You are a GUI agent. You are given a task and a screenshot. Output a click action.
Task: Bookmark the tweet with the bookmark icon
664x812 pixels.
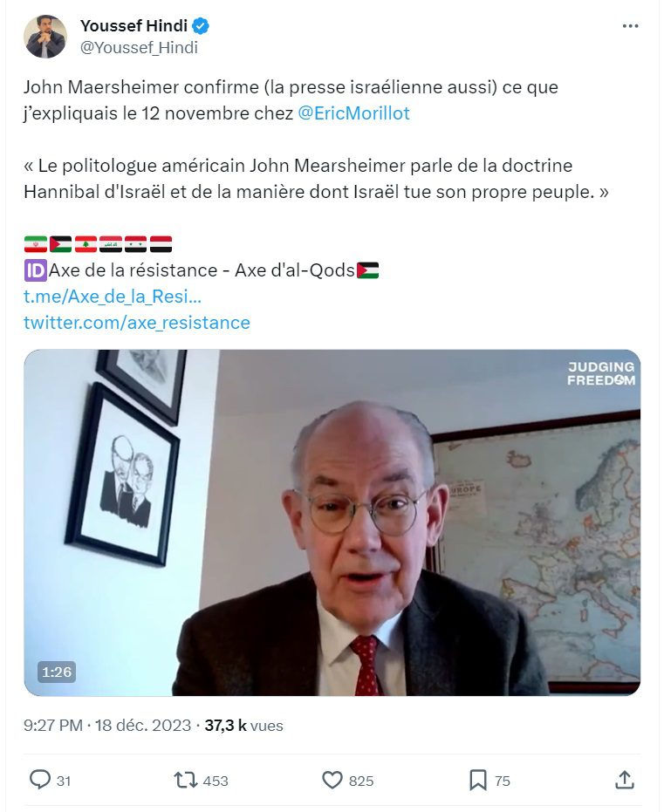pyautogui.click(x=477, y=780)
